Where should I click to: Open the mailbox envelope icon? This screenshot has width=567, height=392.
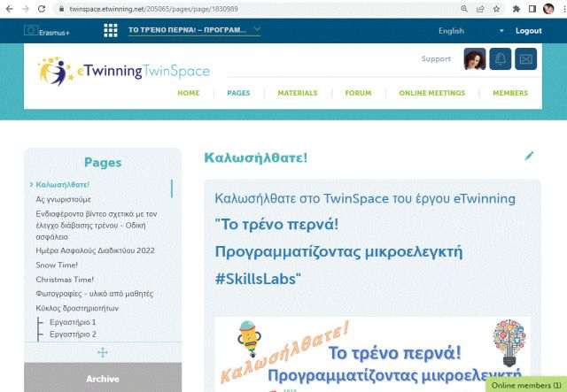coord(525,58)
